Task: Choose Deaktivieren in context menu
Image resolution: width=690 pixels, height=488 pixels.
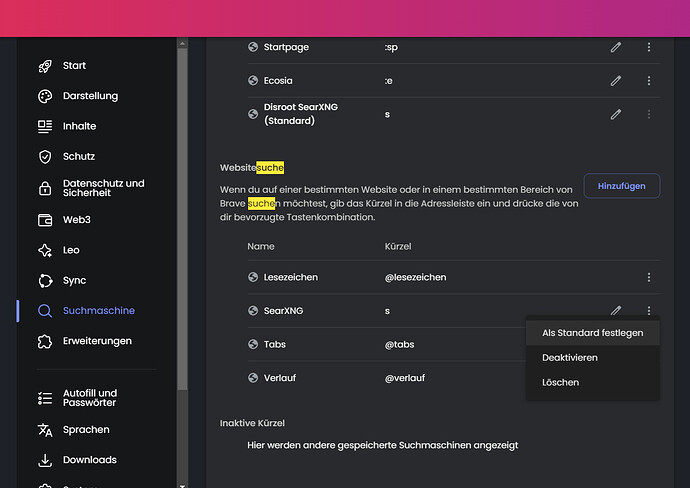Action: [x=592, y=358]
